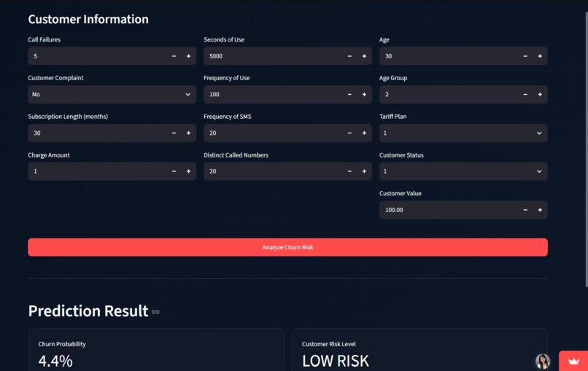Copy Prediction Result heading anchor link
Image resolution: width=588 pixels, height=371 pixels.
[155, 312]
